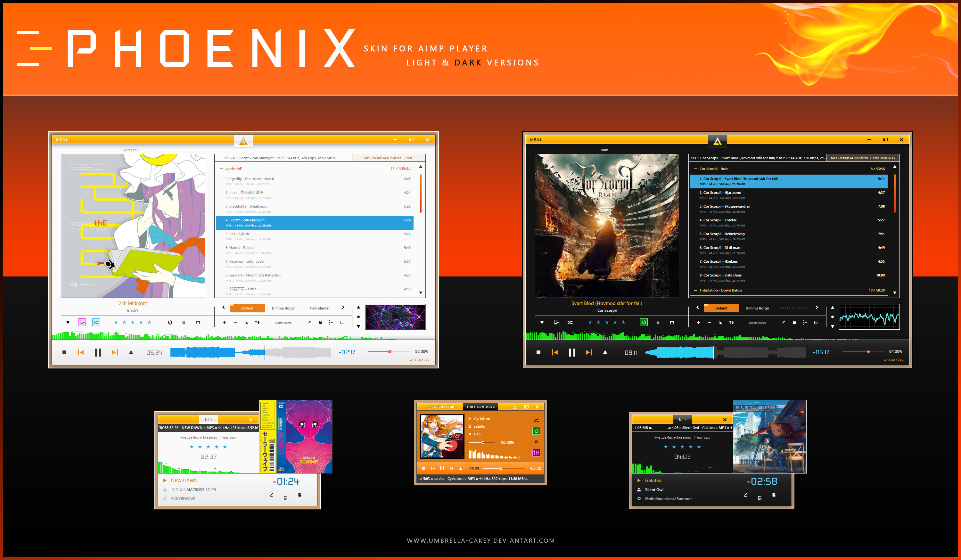This screenshot has height=560, width=961.
Task: Click the pencil edit icon in dark playlist toolbar
Action: pyautogui.click(x=783, y=323)
